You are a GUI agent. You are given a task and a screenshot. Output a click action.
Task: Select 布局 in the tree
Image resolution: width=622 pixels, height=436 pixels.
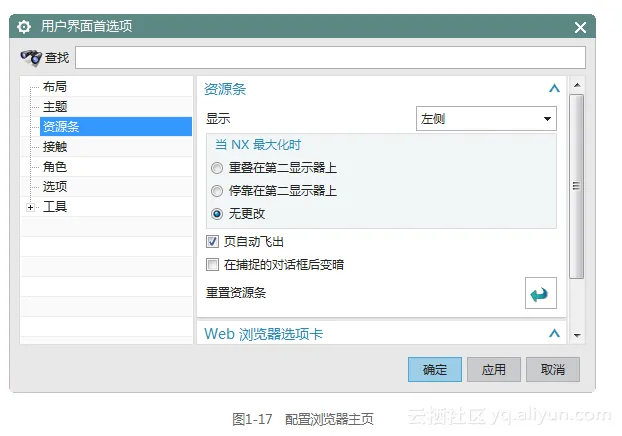click(55, 86)
